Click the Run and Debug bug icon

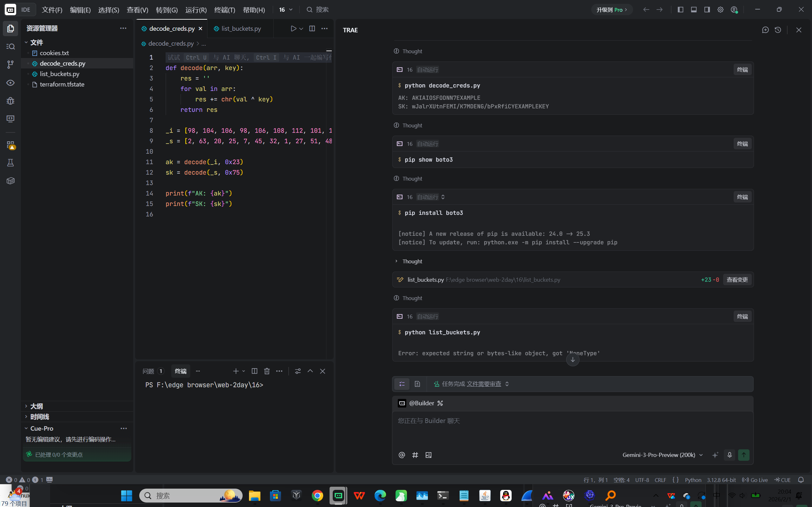[10, 100]
